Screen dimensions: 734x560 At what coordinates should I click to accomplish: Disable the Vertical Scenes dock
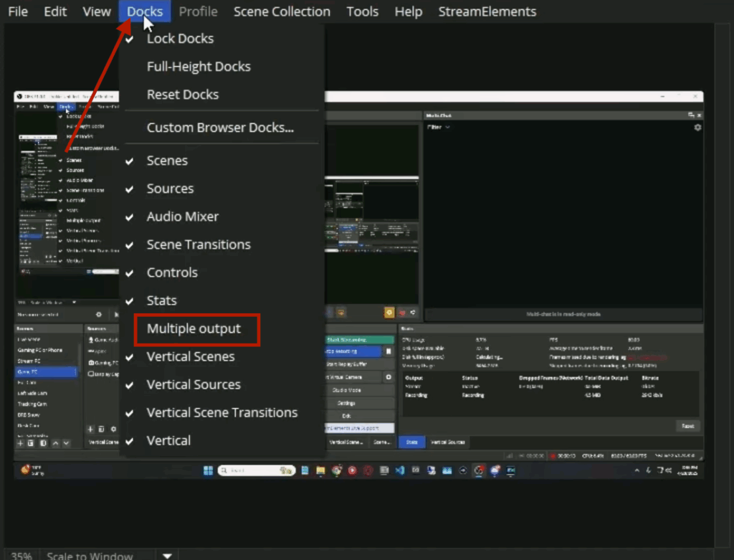[190, 356]
